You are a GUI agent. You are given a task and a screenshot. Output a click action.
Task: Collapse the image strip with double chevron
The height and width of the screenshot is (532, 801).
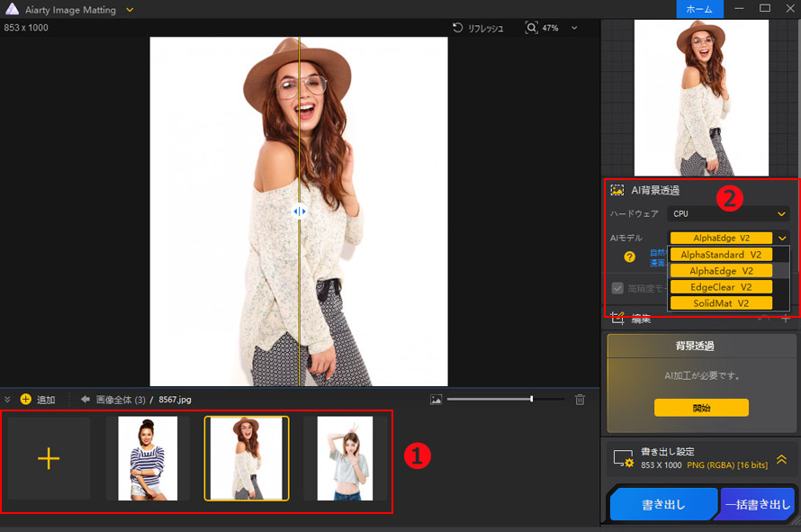tap(8, 400)
